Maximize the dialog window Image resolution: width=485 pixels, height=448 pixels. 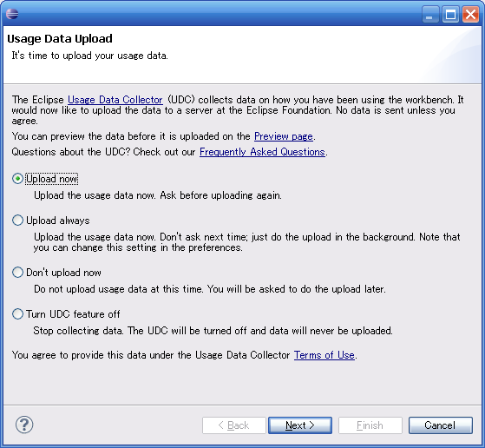(450, 15)
